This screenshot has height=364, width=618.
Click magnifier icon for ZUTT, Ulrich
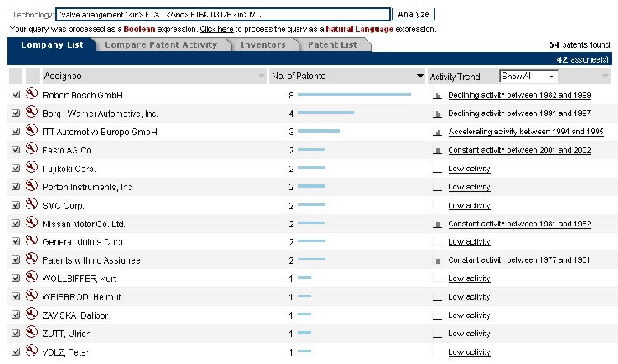coord(31,332)
